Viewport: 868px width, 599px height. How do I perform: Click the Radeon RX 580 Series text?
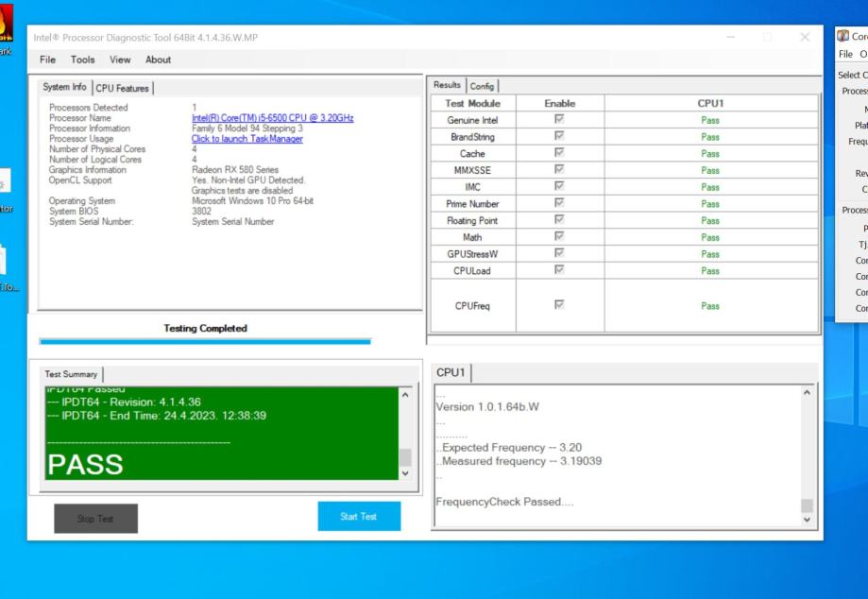[x=235, y=169]
